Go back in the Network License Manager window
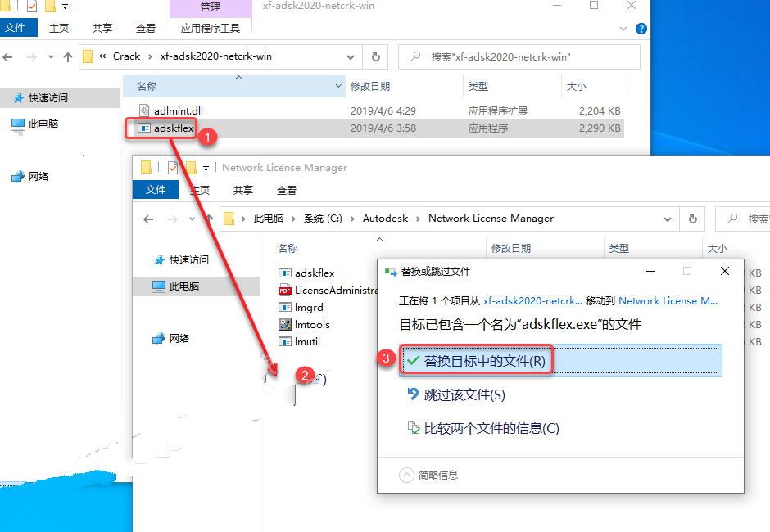This screenshot has width=770, height=532. (x=148, y=219)
